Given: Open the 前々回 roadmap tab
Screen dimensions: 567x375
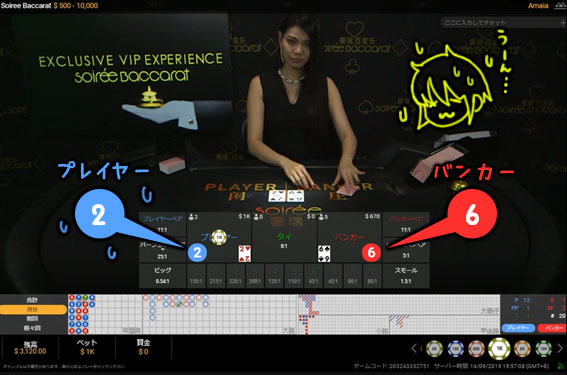Looking at the screenshot, I should coord(32,328).
